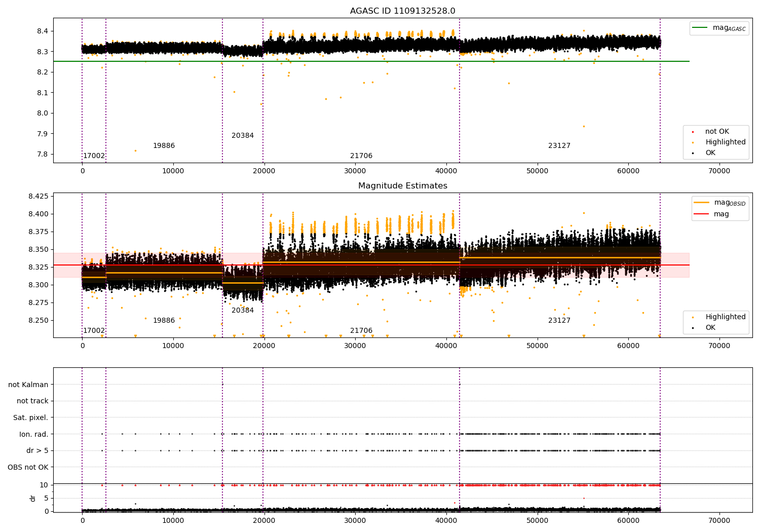This screenshot has height=532, width=760.
Task: Click the red mag legend line in middle plot
Action: 702,214
